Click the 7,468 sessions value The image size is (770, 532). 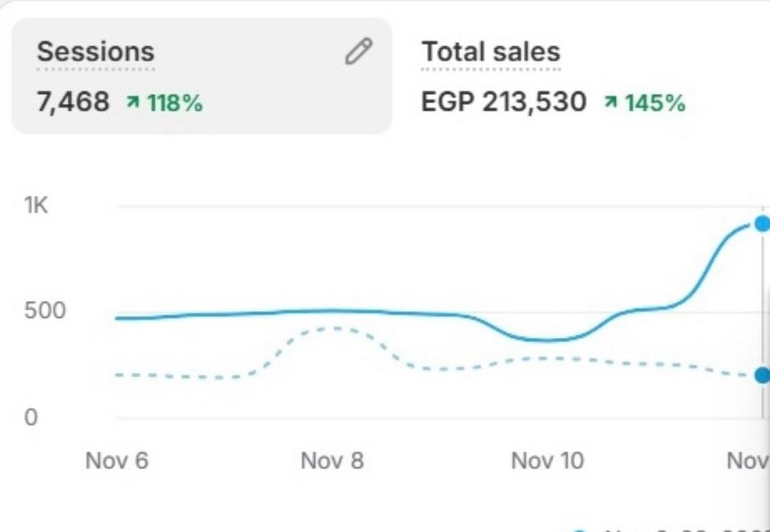pyautogui.click(x=73, y=102)
